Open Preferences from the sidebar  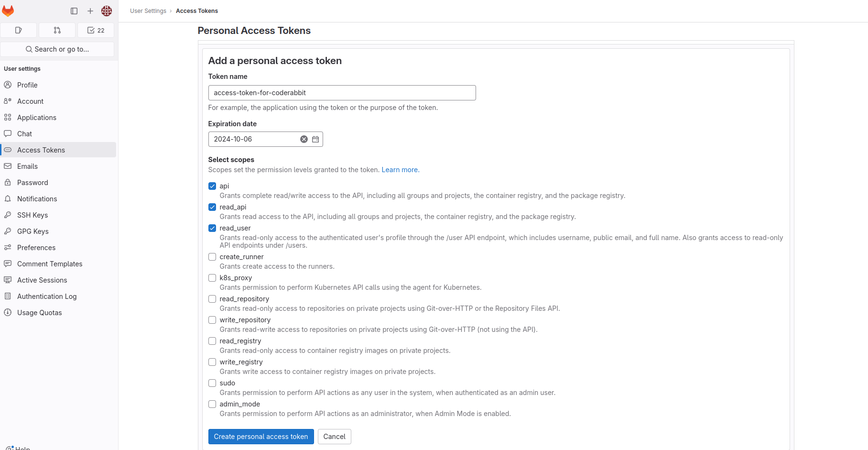(x=35, y=247)
